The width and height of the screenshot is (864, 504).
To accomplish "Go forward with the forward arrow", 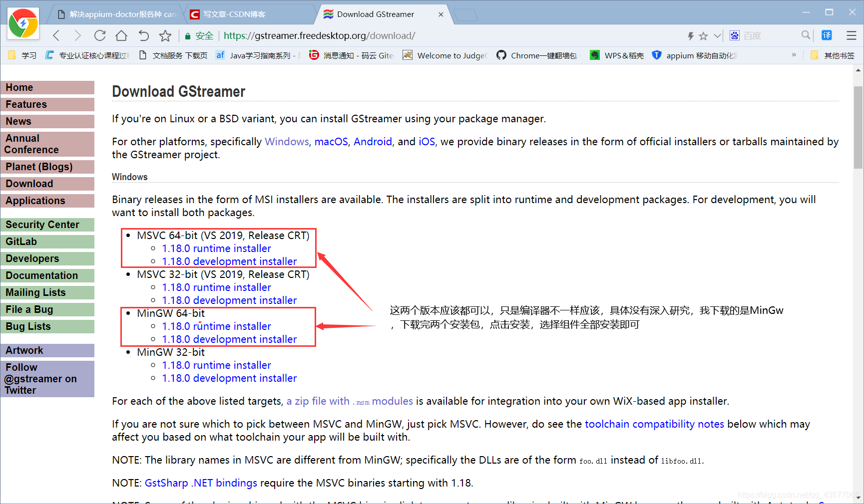I will tap(77, 35).
